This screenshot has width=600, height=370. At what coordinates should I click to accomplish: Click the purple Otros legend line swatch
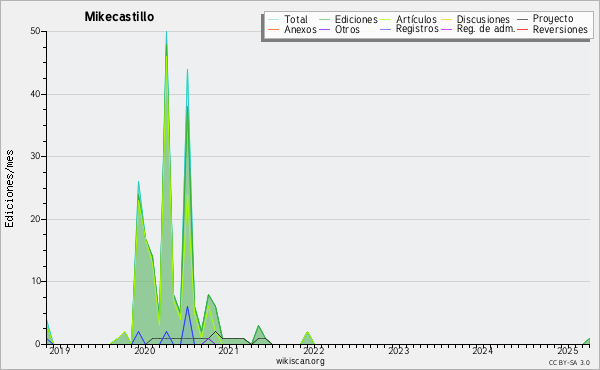(x=324, y=29)
